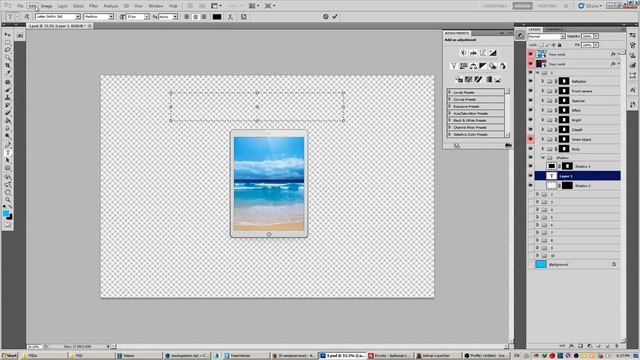Click the Adjustments panel tab
Screen dimensions: 640x360
[457, 33]
